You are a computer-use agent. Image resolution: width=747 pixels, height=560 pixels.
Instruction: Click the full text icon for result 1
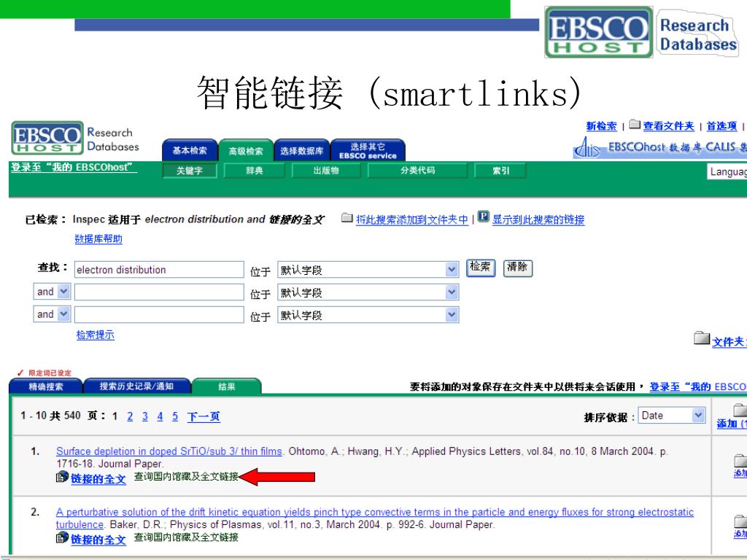coord(62,477)
